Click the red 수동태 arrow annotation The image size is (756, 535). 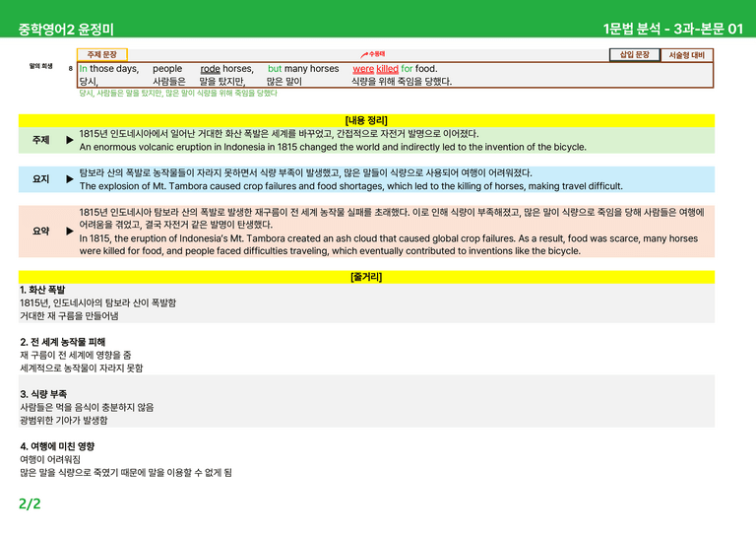point(372,54)
